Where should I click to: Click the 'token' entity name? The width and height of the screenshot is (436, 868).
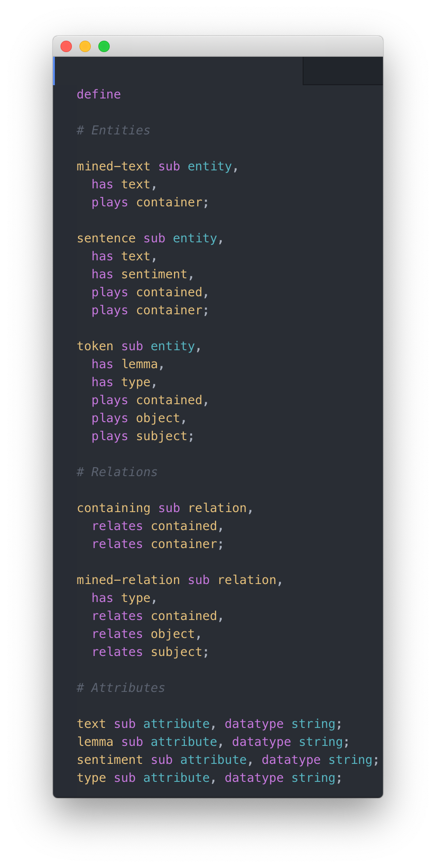click(x=95, y=346)
